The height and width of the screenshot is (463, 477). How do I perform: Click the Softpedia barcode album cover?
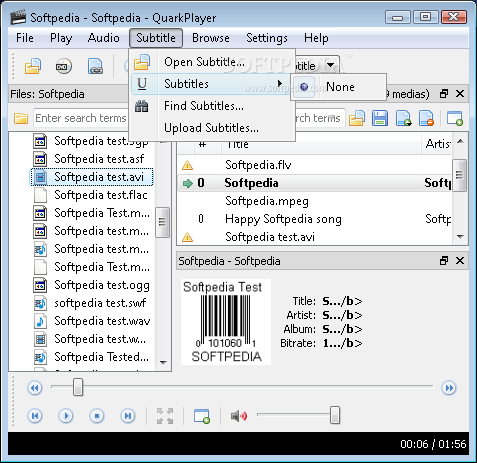point(226,322)
